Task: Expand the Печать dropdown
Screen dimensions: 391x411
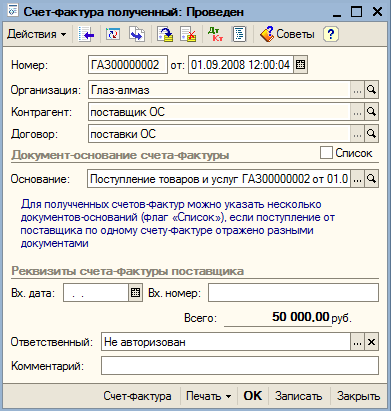Action: [x=209, y=396]
